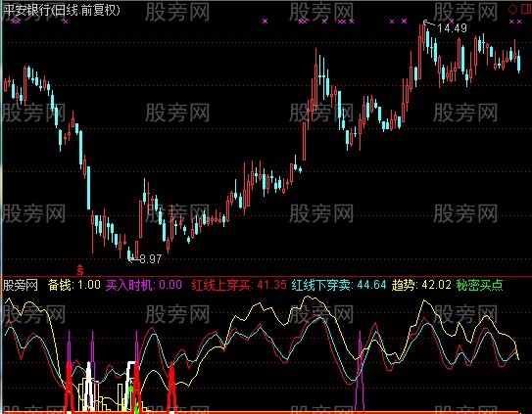This screenshot has height=414, width=532.
Task: Click the 红线上穿买: 41.35 indicator label
Action: [x=239, y=285]
